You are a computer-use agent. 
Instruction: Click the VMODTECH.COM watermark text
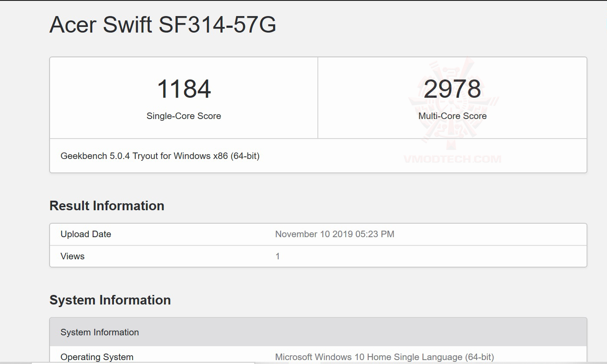tap(452, 159)
